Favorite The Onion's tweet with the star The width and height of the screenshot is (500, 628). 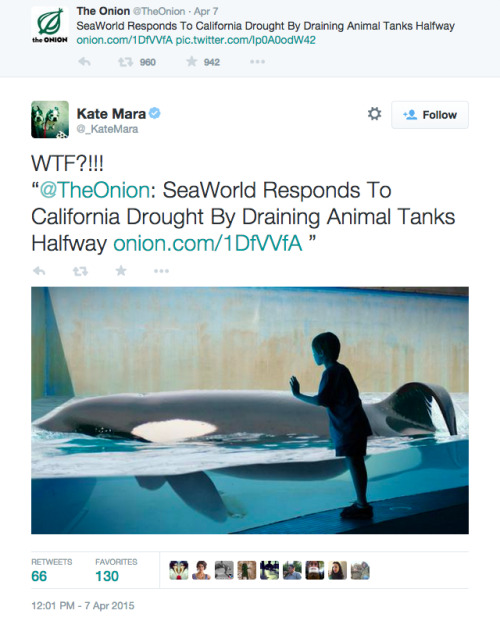pyautogui.click(x=192, y=62)
